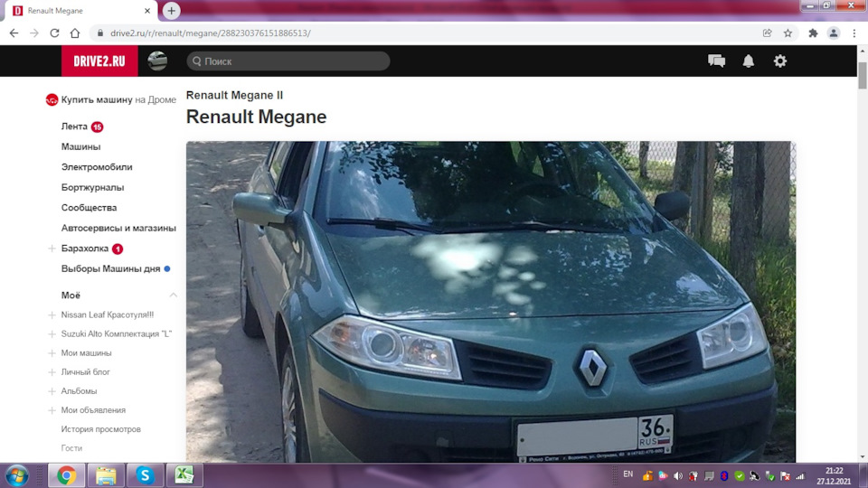The height and width of the screenshot is (488, 868).
Task: Open Сообщества menu item
Action: [x=90, y=208]
